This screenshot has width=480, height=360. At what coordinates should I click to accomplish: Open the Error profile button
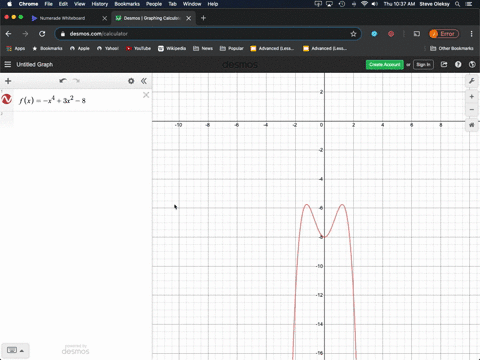click(x=444, y=34)
